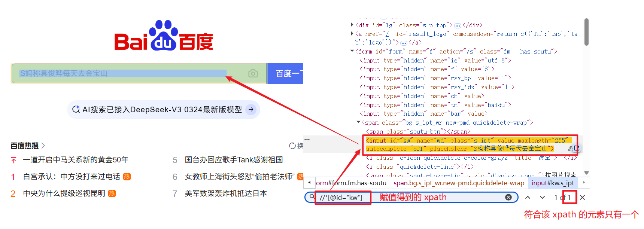
Task: Open hot topic 国台办回应歌手Tank感谢祖国
Action: point(234,160)
